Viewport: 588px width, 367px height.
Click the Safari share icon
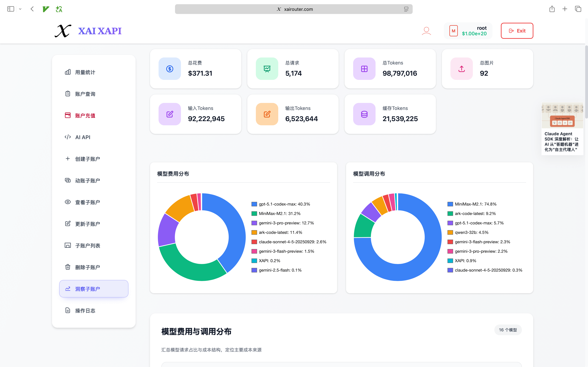(x=552, y=9)
